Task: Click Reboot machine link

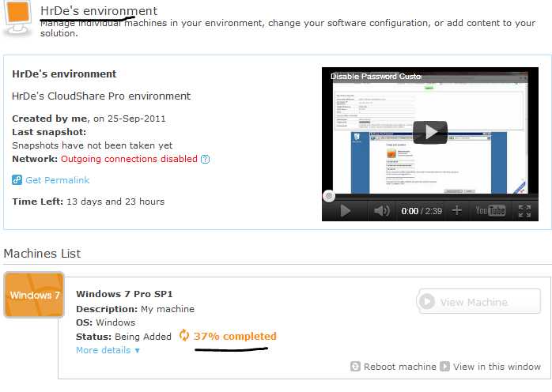Action: (x=400, y=367)
